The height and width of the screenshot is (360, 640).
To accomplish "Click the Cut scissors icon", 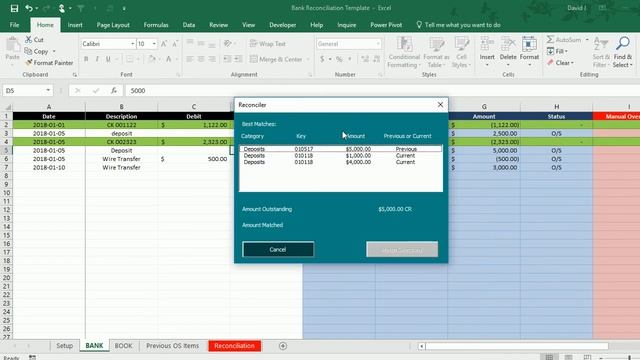I will (29, 40).
